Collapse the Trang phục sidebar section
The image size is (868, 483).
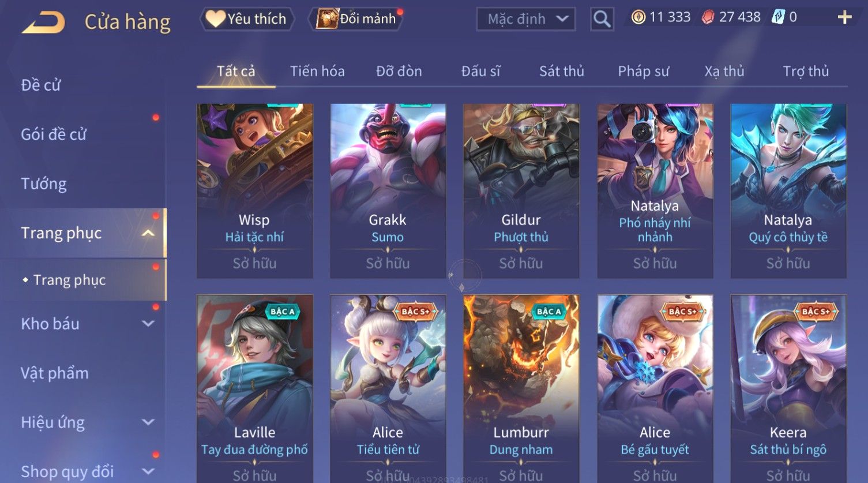coord(148,233)
